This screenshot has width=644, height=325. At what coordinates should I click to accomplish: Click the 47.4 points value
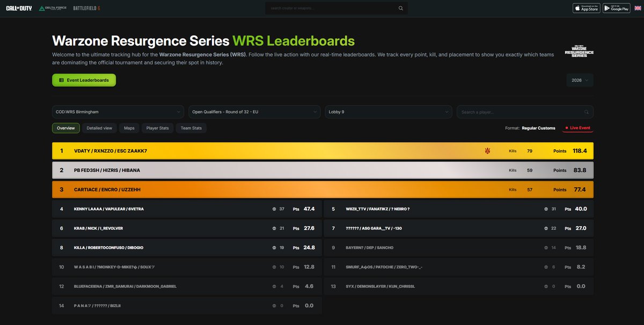(x=309, y=209)
